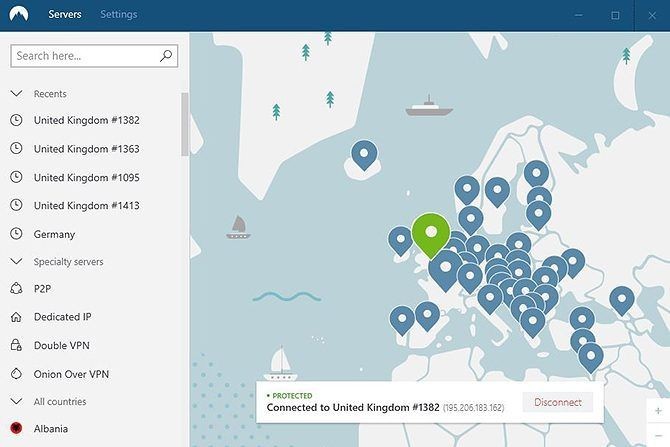Viewport: 670px width, 447px height.
Task: Click the Norway map pin
Action: tap(467, 189)
